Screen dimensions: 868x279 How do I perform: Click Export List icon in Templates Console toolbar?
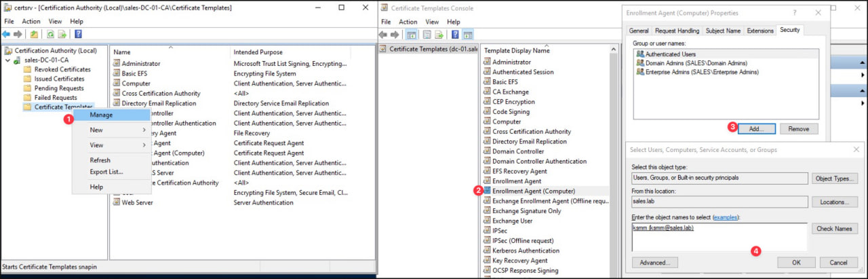coord(439,34)
